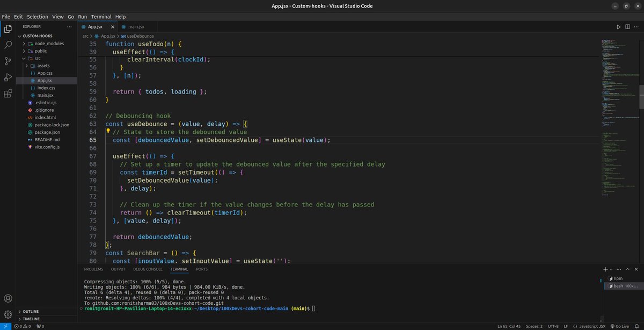This screenshot has height=330, width=644.
Task: Change indentation via 'Spaces: 2' status entry
Action: click(x=534, y=326)
